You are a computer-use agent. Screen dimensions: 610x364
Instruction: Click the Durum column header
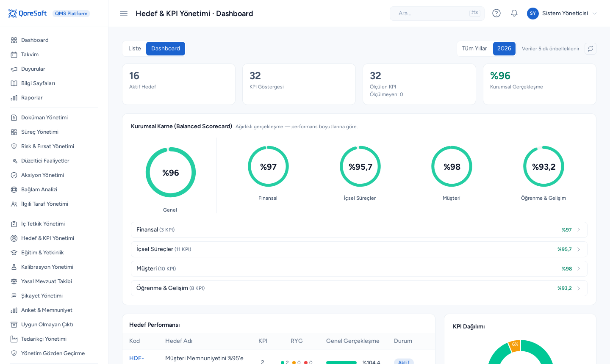pos(403,341)
